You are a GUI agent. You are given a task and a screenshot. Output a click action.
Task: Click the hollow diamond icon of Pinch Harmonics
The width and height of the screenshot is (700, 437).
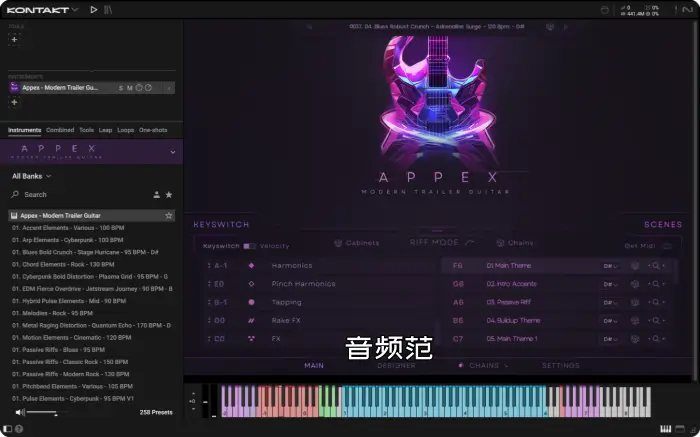[251, 284]
